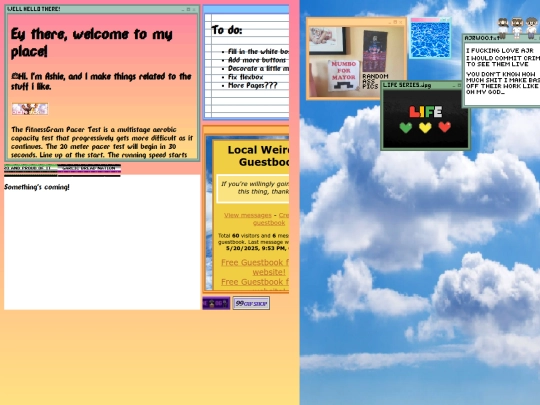The width and height of the screenshot is (540, 405).
Task: Click the framed drawing in the photo
Action: tap(327, 40)
